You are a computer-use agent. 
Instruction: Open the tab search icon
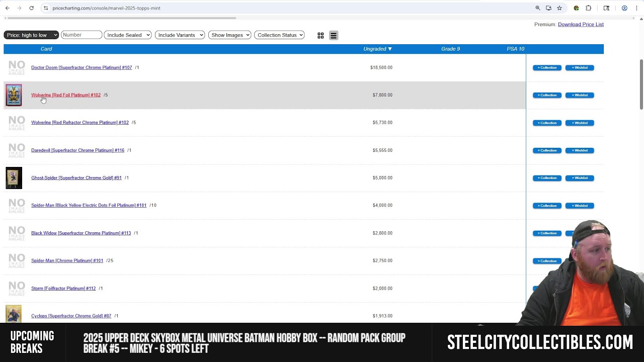point(606,8)
